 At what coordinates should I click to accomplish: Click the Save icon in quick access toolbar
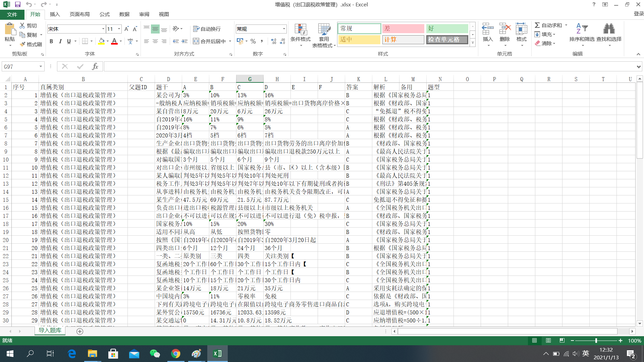tap(18, 4)
